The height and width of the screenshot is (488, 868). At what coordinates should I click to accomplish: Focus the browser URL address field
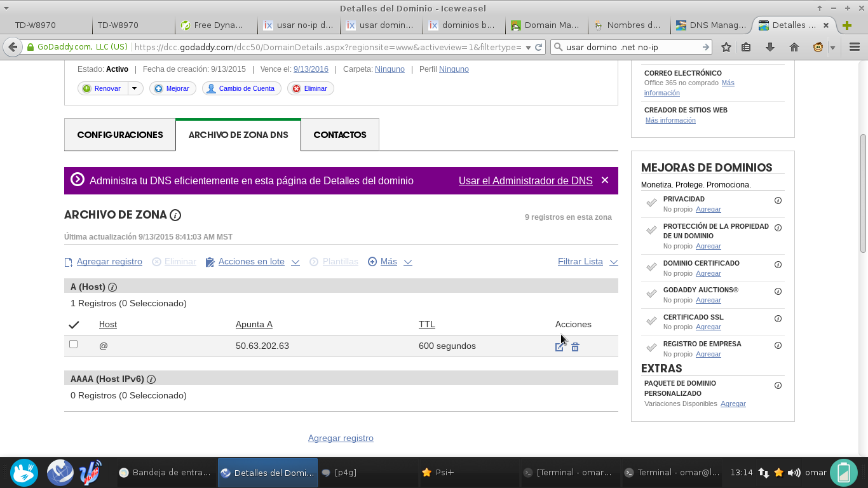pyautogui.click(x=327, y=47)
